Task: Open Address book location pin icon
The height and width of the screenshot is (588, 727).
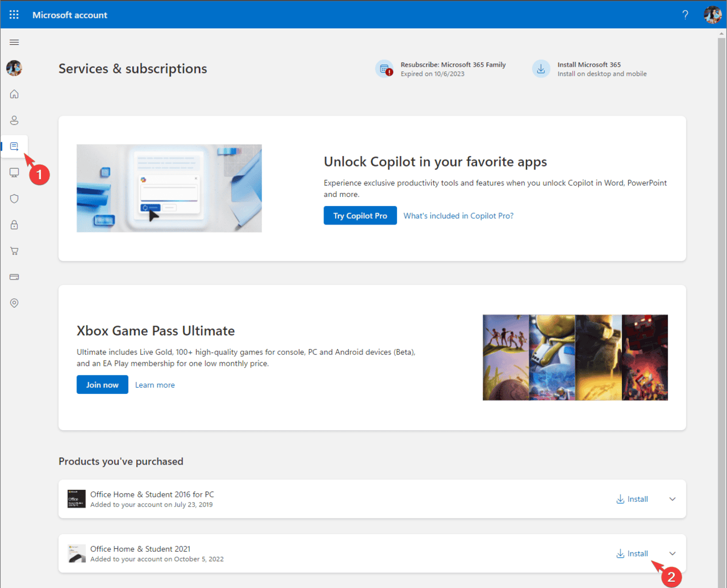Action: 14,303
